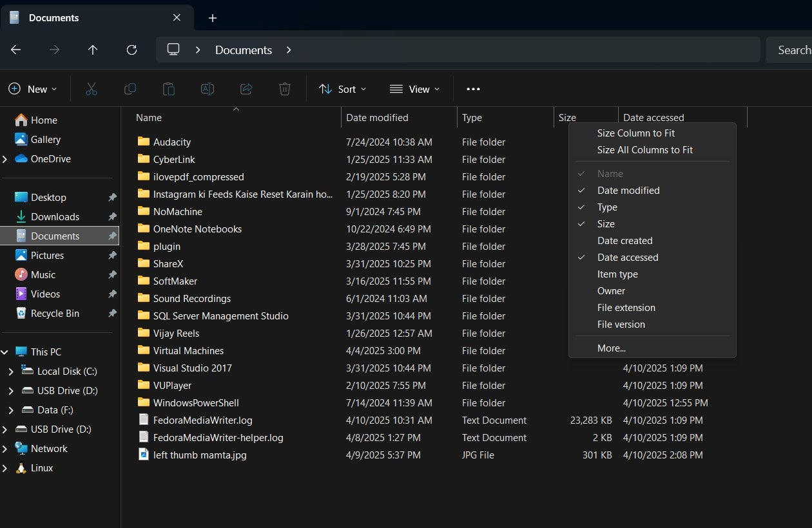Select Size All Columns to Fit
Viewport: 812px width, 528px height.
645,149
